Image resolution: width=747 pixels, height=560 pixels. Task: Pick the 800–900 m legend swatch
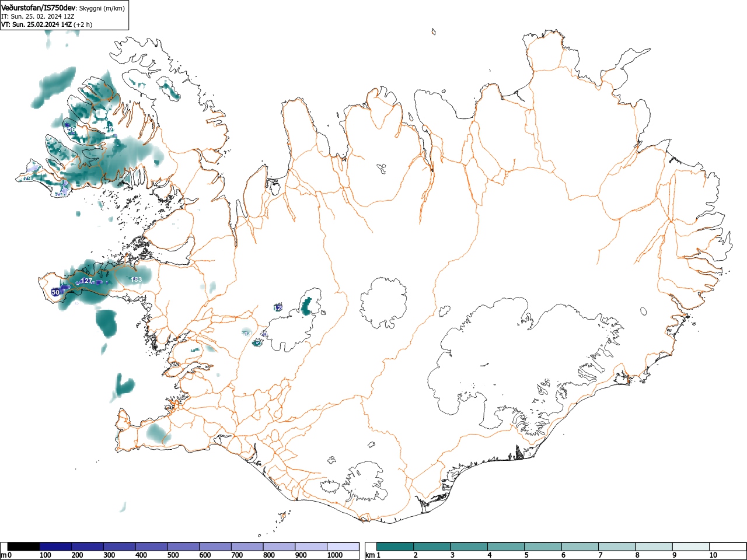click(x=279, y=547)
